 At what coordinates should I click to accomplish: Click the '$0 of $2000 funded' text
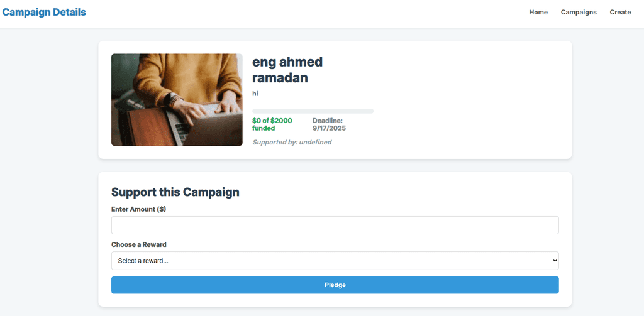coord(272,124)
